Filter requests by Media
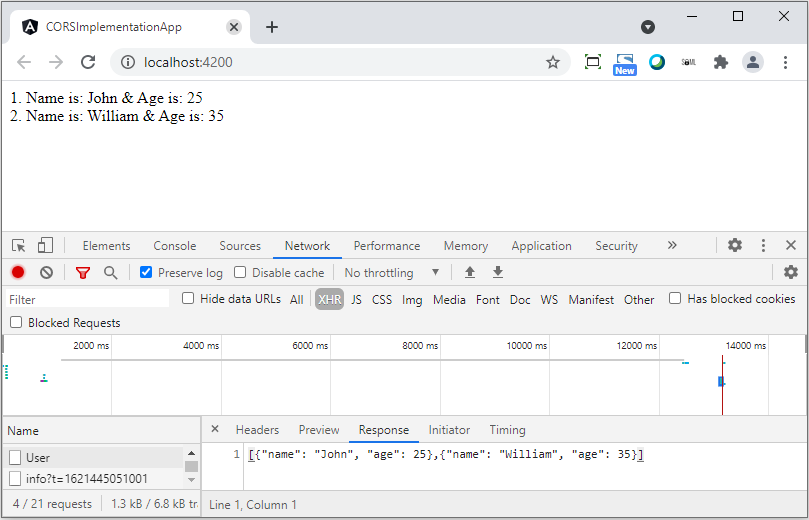Viewport: 809px width, 520px height. [449, 300]
